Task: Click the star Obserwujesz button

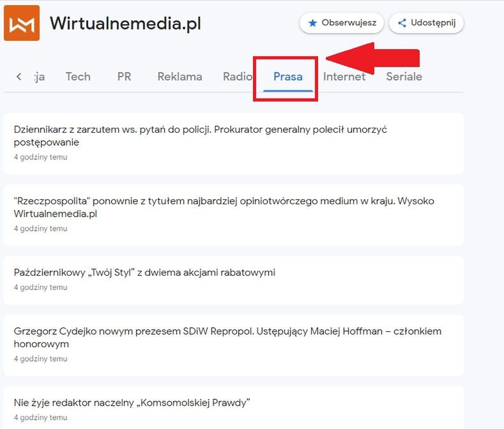Action: click(x=342, y=23)
